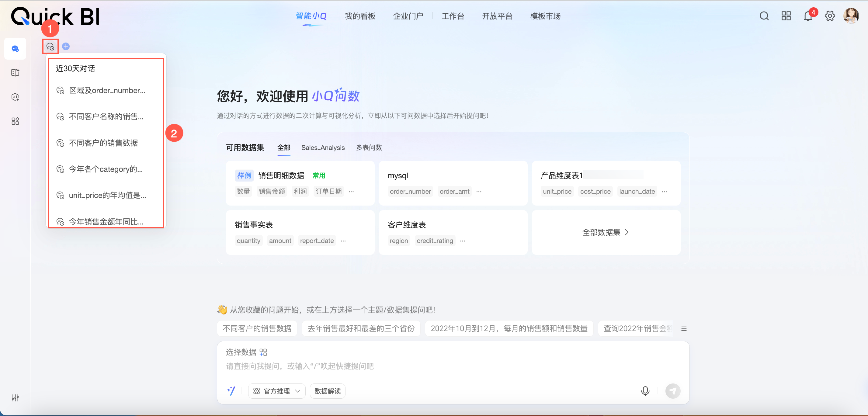Start a new conversation with plus icon

(x=66, y=47)
